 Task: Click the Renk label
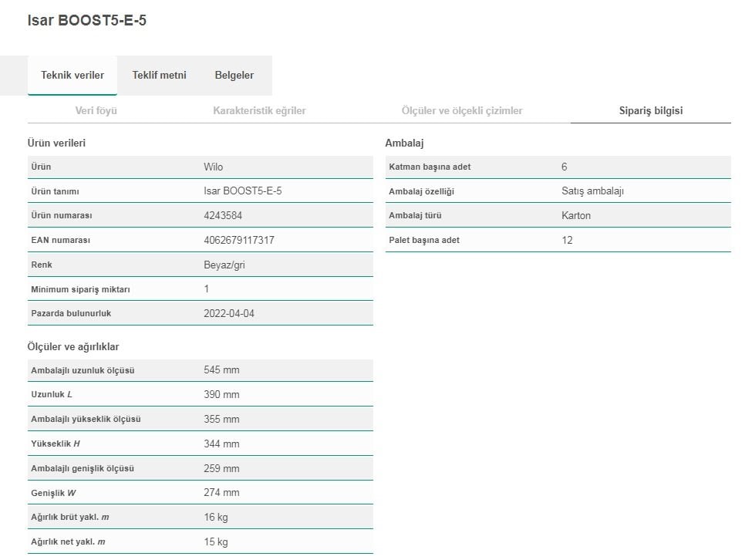(42, 265)
